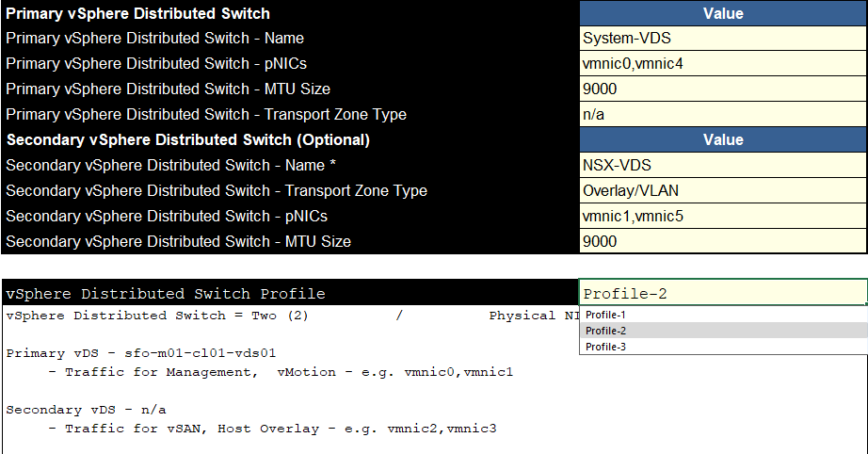The width and height of the screenshot is (868, 454).
Task: Choose Profile-2 in the dropdown list
Action: click(x=723, y=331)
